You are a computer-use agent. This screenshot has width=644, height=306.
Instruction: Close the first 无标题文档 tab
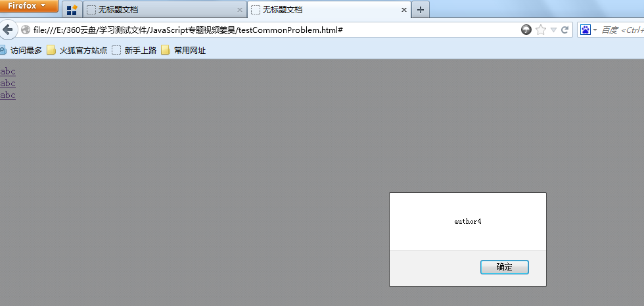pyautogui.click(x=240, y=10)
